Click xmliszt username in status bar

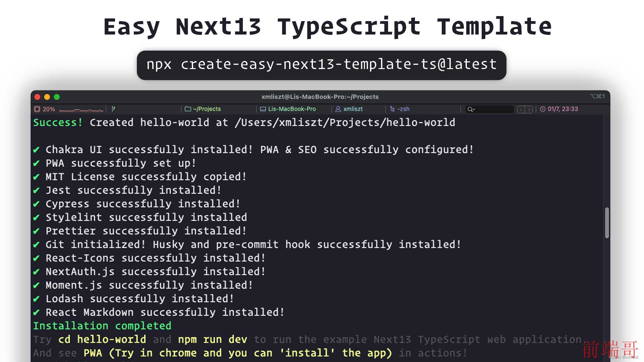click(x=353, y=109)
